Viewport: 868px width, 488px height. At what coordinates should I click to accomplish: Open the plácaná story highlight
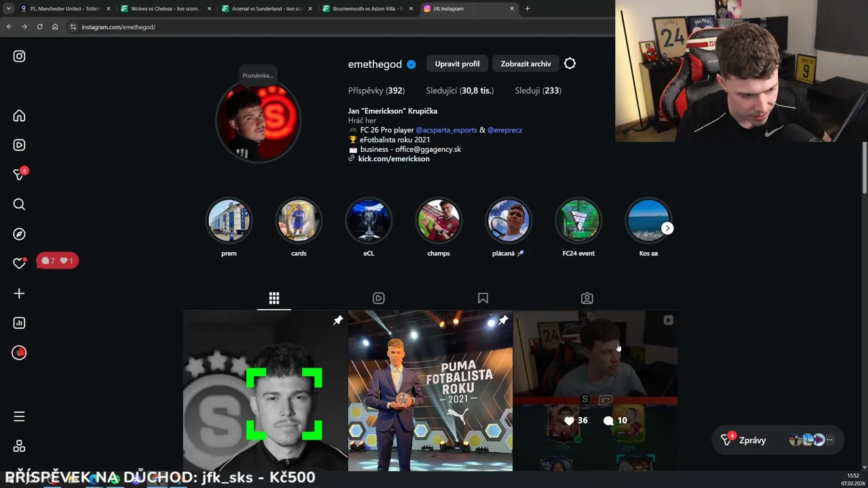pyautogui.click(x=509, y=221)
